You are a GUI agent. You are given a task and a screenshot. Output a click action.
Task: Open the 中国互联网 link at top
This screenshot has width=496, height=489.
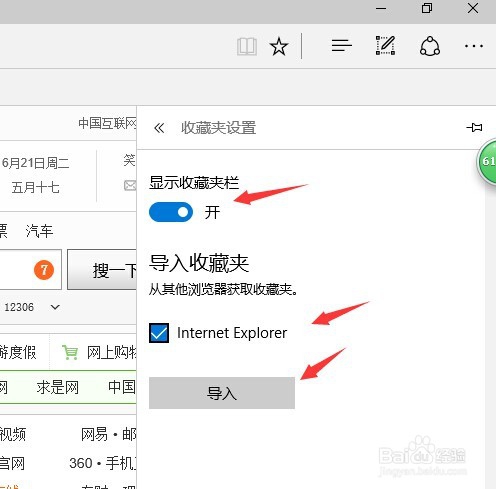(x=107, y=123)
